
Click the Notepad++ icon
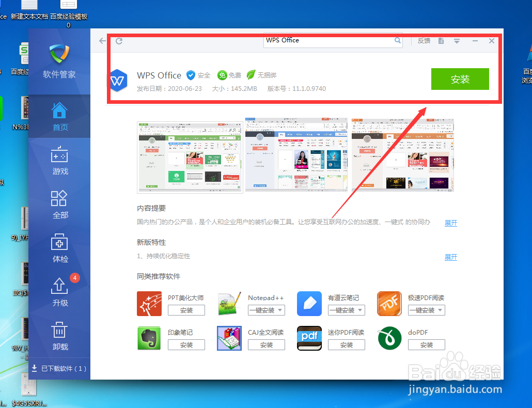coord(229,304)
